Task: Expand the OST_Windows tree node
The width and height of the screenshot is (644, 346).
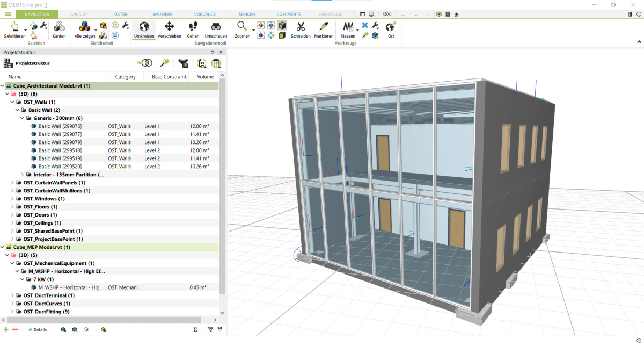Action: coord(12,199)
